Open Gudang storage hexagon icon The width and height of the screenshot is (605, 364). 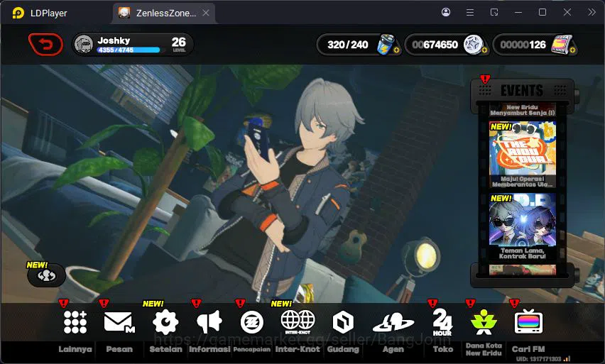pyautogui.click(x=343, y=322)
